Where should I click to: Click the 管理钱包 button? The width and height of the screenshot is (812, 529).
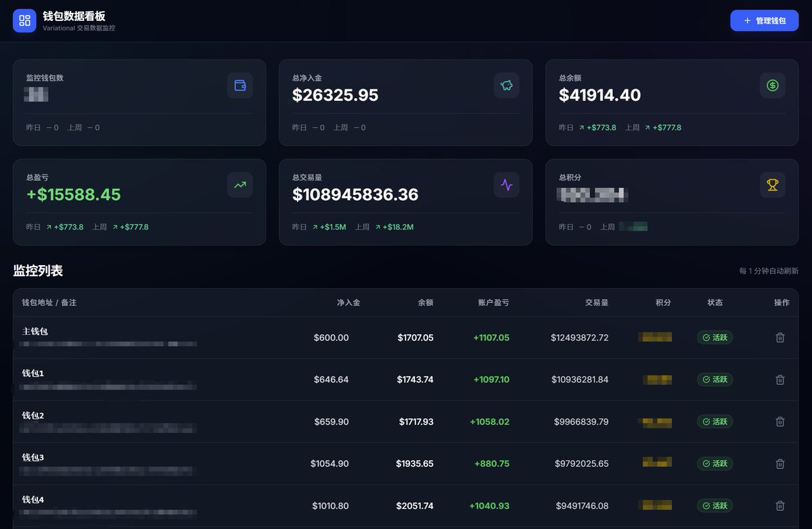765,21
